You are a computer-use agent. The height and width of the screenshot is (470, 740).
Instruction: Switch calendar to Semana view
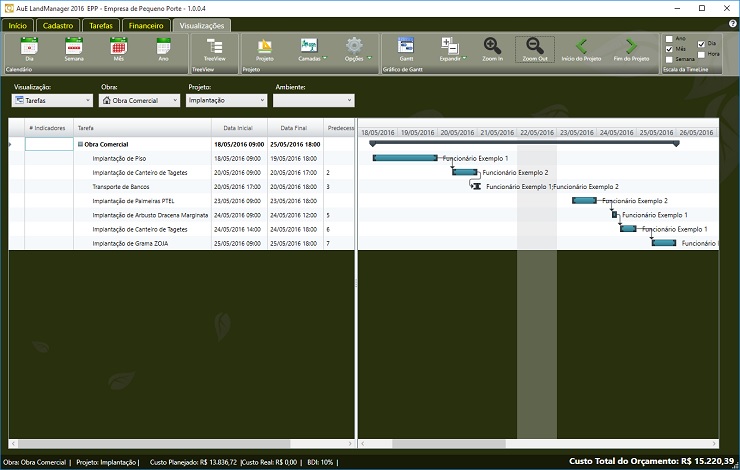74,49
